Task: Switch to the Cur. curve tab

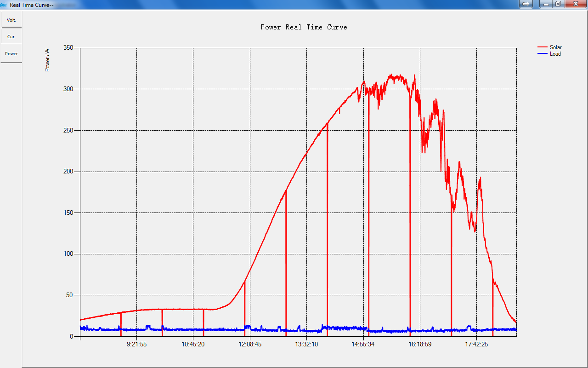Action: click(x=11, y=36)
